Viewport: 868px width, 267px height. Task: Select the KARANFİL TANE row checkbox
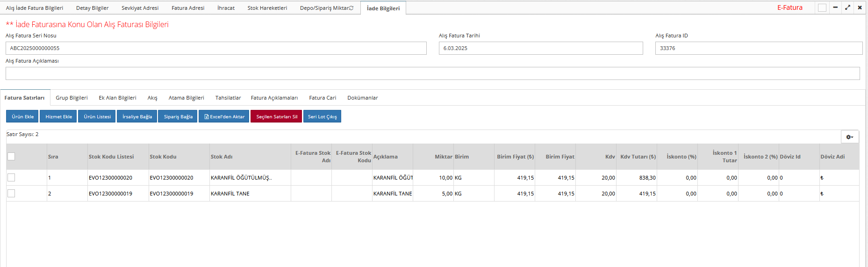coord(11,194)
